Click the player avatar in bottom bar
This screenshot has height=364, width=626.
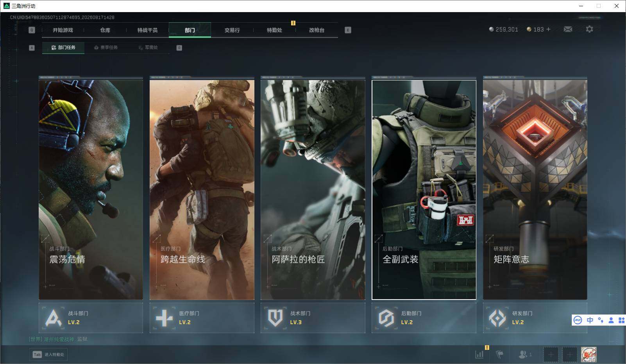point(589,355)
